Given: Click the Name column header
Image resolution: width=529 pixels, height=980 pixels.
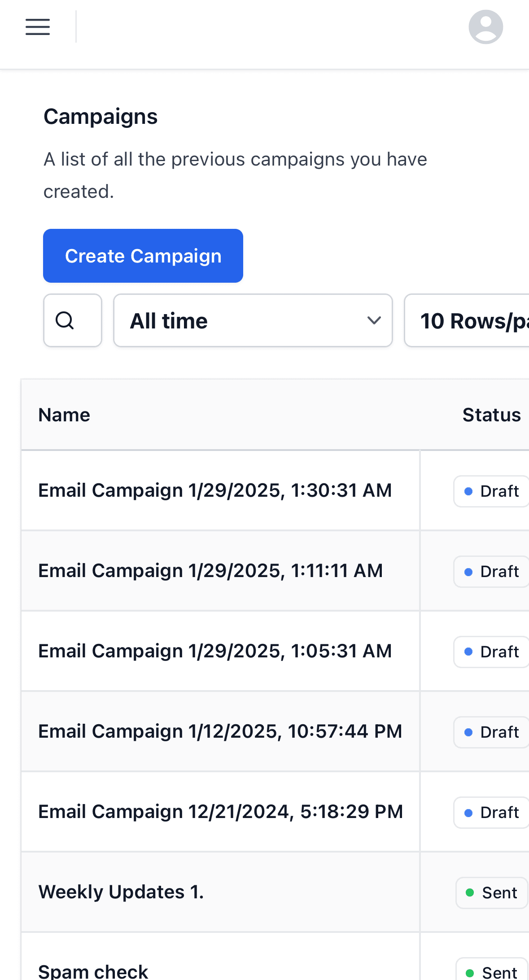Looking at the screenshot, I should 64,415.
